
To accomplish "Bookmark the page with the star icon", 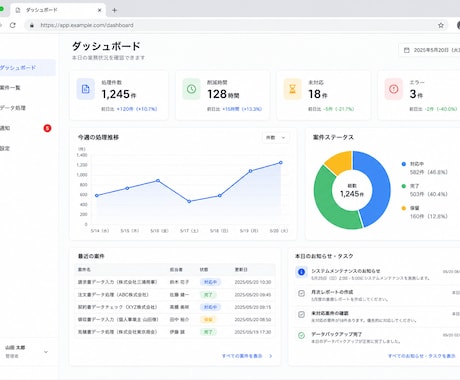I will (x=441, y=25).
